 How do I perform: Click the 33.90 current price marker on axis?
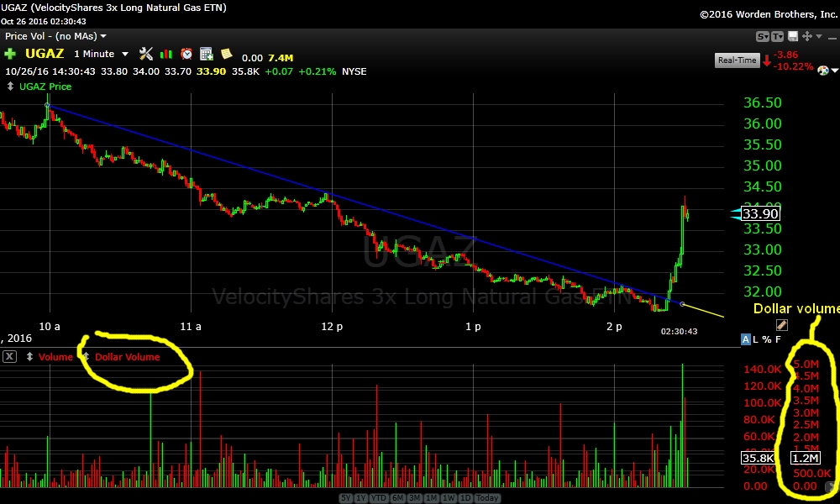(760, 213)
